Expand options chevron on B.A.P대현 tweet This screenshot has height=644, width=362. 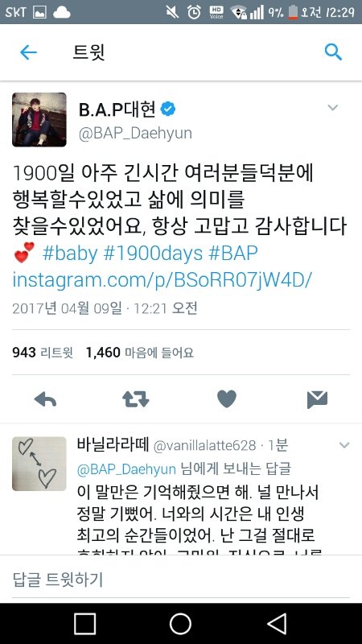click(x=332, y=108)
